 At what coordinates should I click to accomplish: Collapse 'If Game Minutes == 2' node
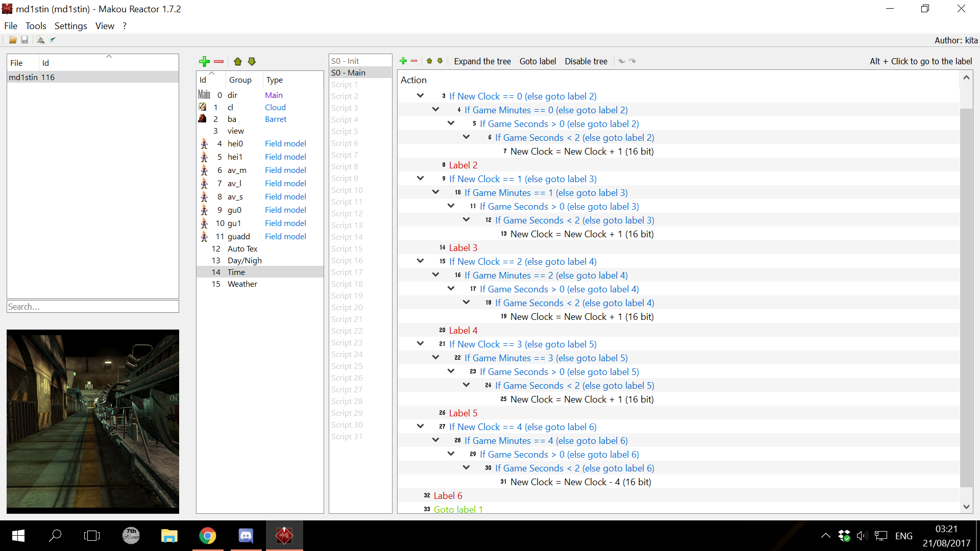[x=436, y=275]
